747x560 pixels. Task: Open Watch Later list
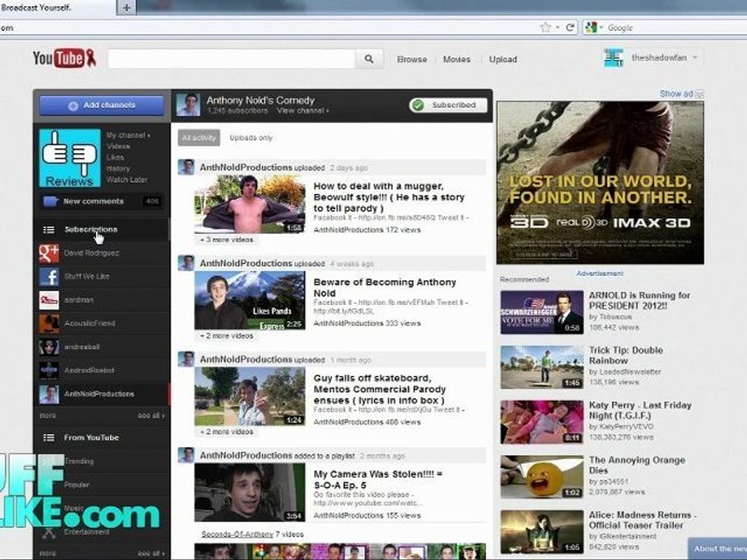(x=127, y=180)
